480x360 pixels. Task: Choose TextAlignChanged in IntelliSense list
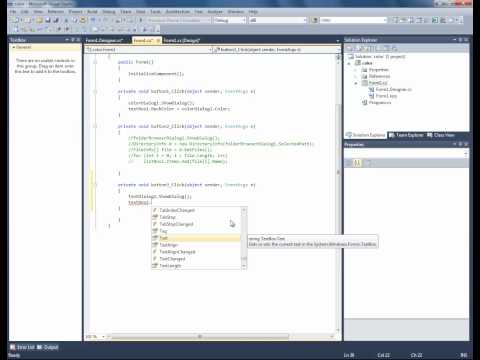(x=196, y=252)
